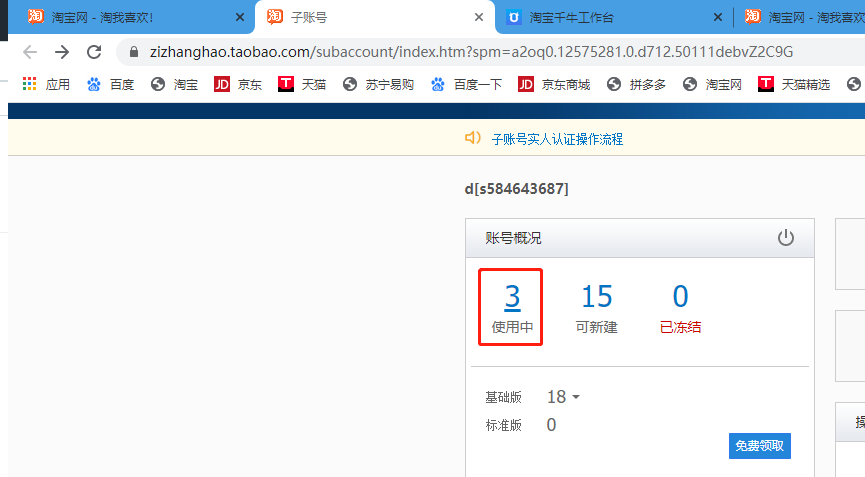Close the 子账号 tab
The height and width of the screenshot is (477, 865).
click(x=479, y=17)
